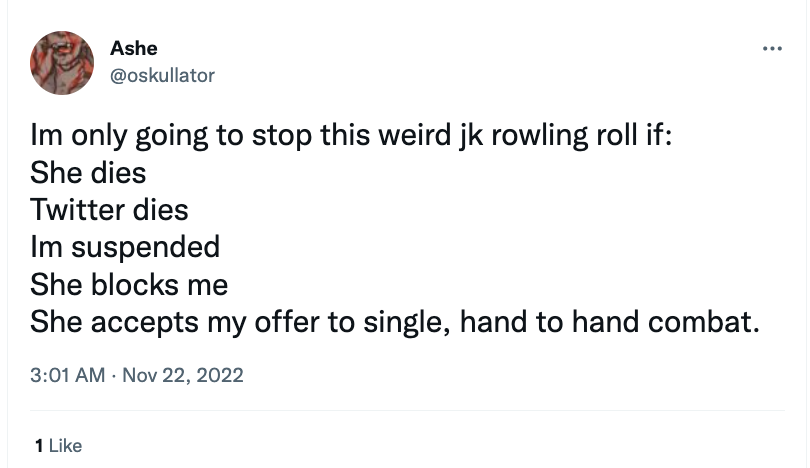Click the 'She blocks me' line
This screenshot has height=468, width=810.
[129, 285]
